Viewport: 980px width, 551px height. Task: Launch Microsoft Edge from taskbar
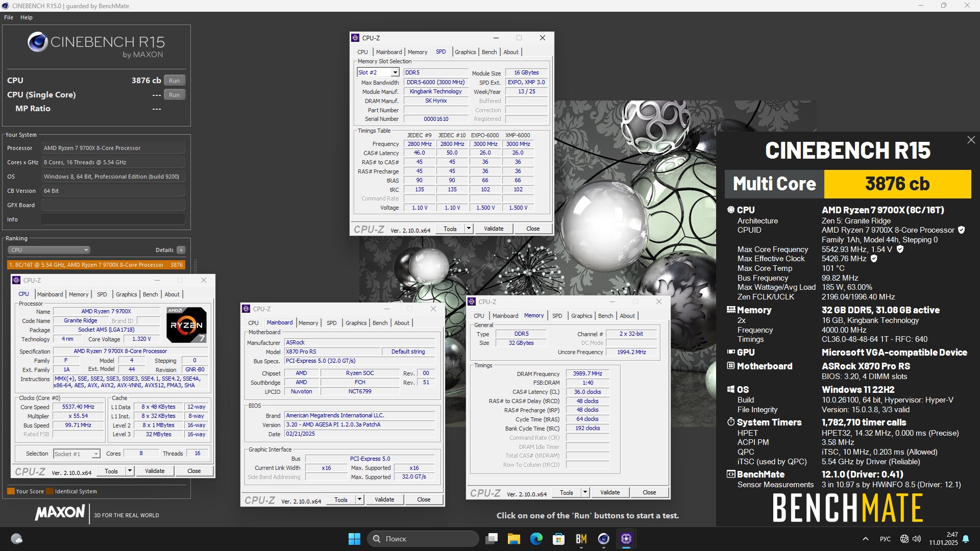click(536, 539)
